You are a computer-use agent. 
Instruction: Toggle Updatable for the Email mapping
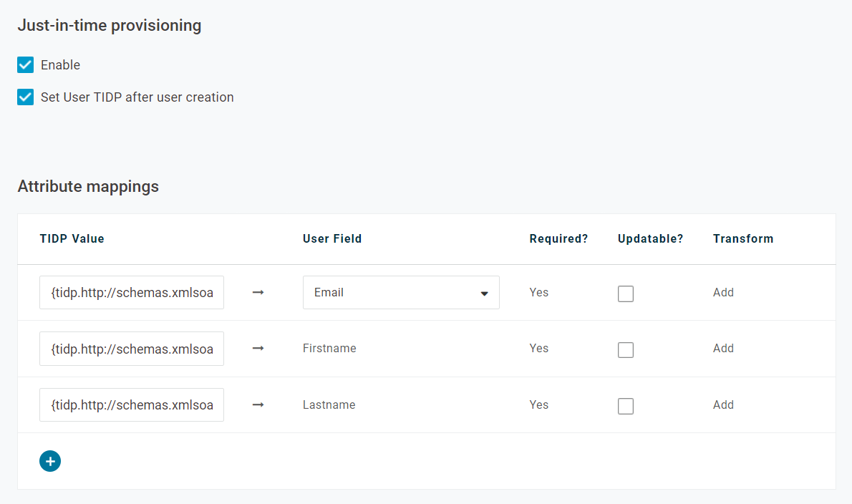pyautogui.click(x=626, y=294)
